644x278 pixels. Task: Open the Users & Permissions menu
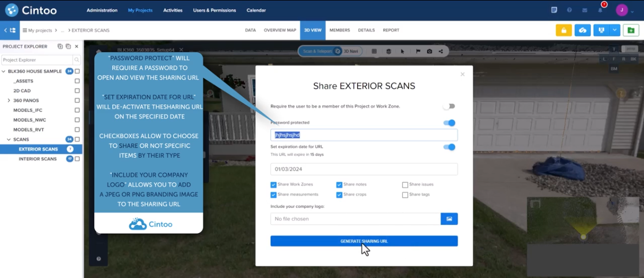[x=214, y=10]
